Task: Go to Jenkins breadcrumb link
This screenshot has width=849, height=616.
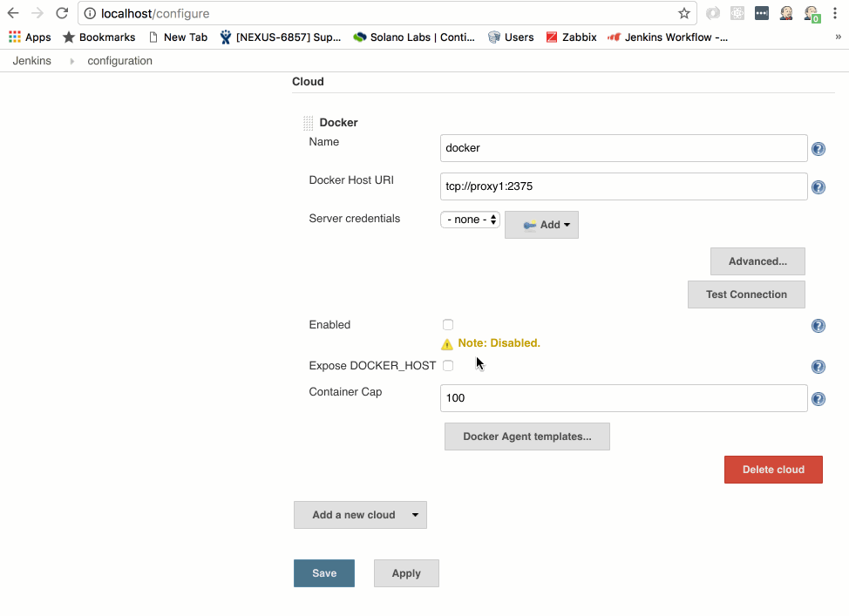Action: [31, 61]
